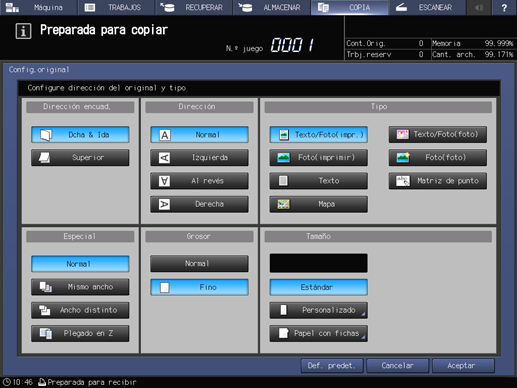Click the speaker sound icon

479,7
